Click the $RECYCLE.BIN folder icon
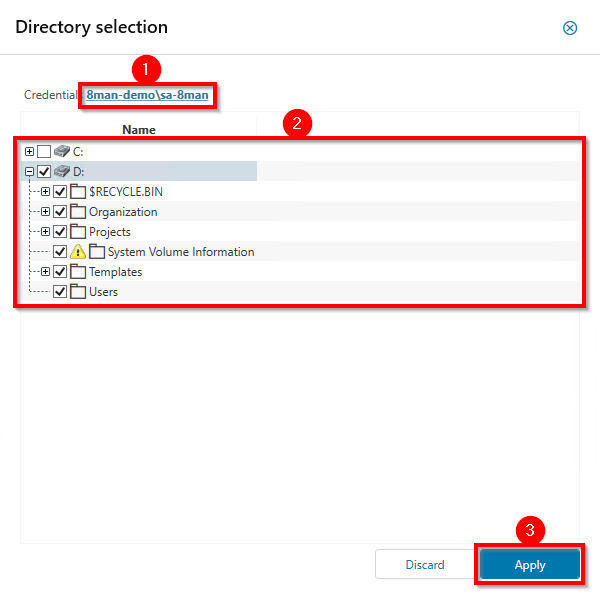 78,192
